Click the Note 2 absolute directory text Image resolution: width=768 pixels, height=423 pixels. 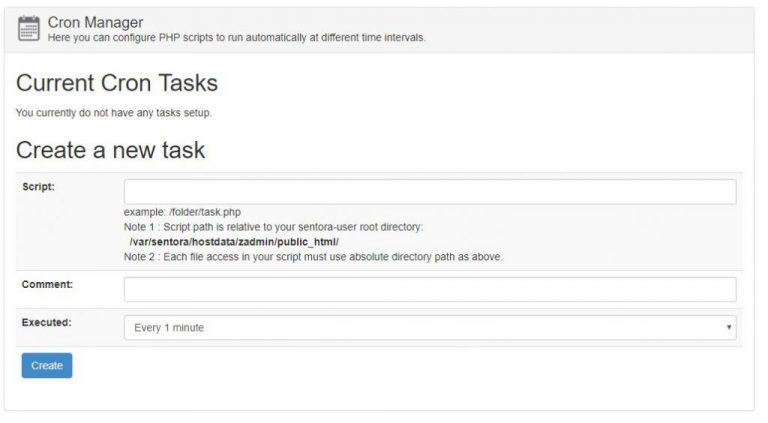[x=313, y=257]
